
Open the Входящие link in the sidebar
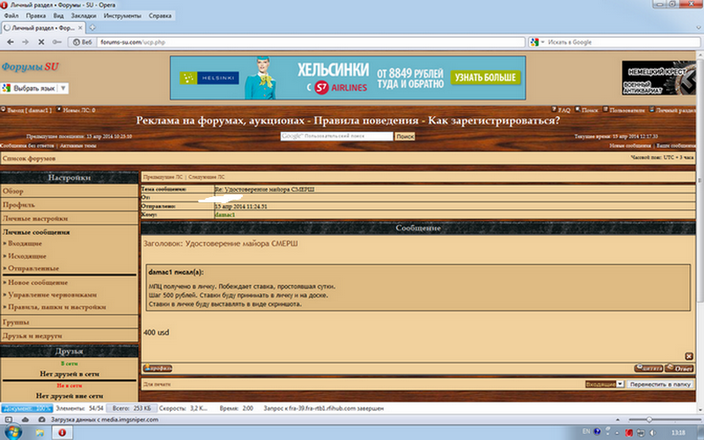click(x=25, y=243)
